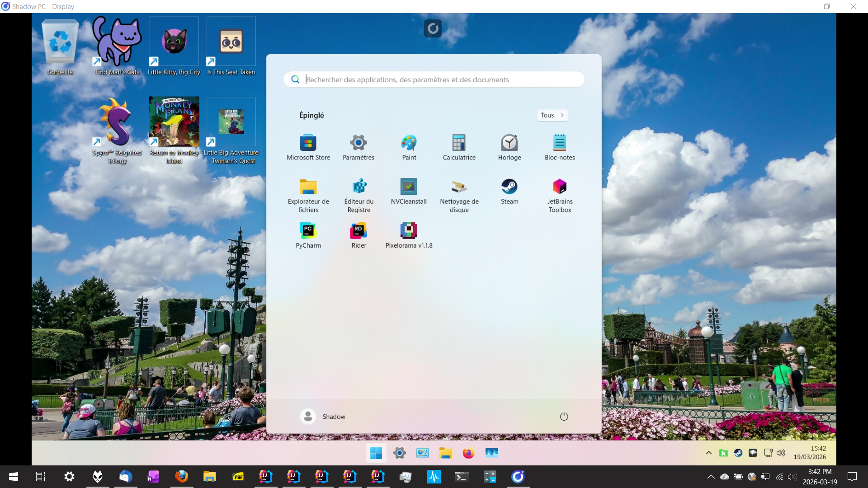The height and width of the screenshot is (488, 868).
Task: Launch Paint from pinned apps
Action: tap(409, 144)
